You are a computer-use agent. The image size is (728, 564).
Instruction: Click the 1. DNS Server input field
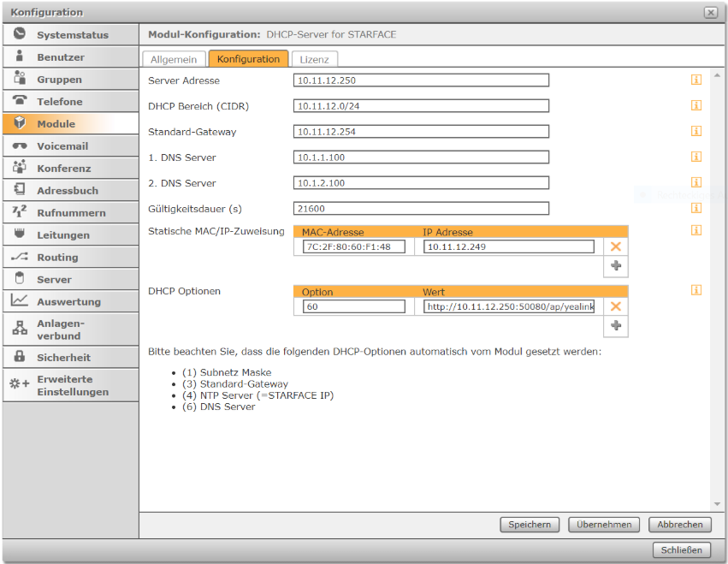click(x=421, y=157)
